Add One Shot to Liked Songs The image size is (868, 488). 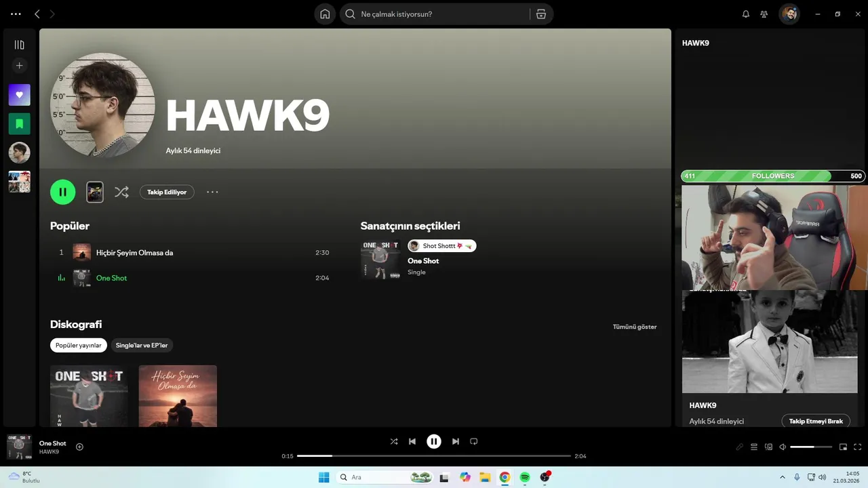click(x=79, y=447)
